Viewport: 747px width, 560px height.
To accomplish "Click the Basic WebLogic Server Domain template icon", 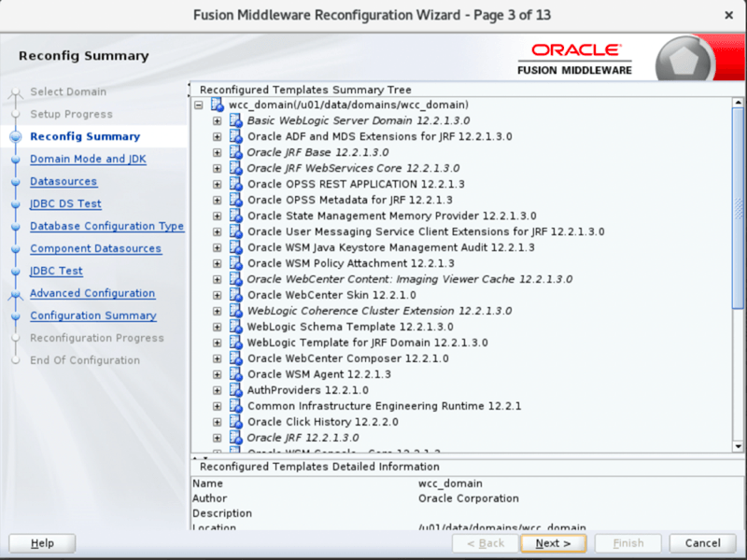I will click(236, 120).
